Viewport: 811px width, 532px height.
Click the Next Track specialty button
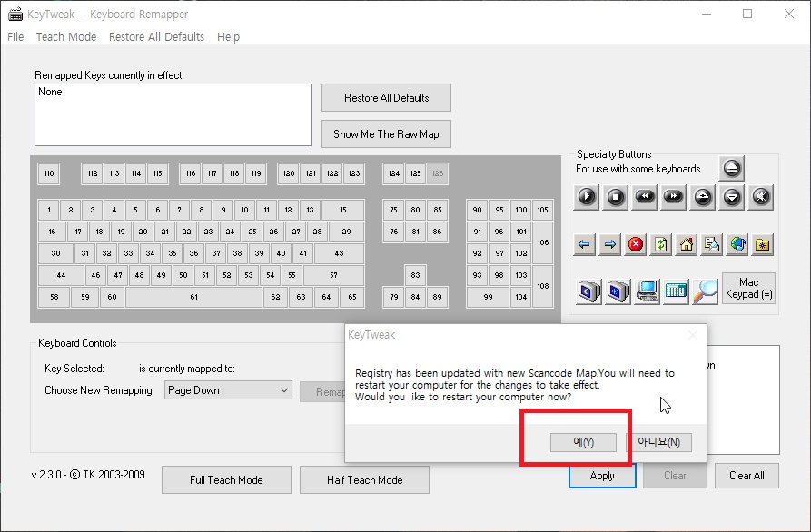click(674, 197)
